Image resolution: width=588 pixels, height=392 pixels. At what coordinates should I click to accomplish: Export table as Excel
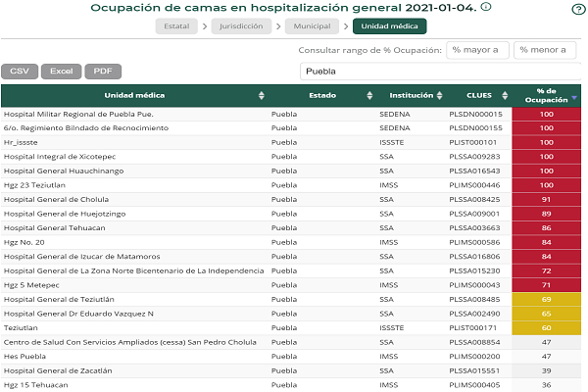coord(61,72)
